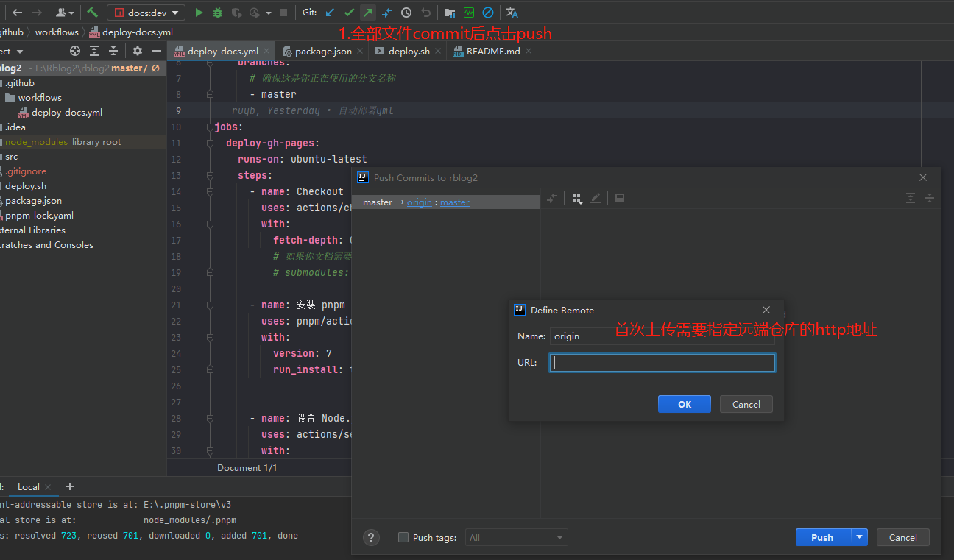Close the Define Remote dialog

[766, 310]
